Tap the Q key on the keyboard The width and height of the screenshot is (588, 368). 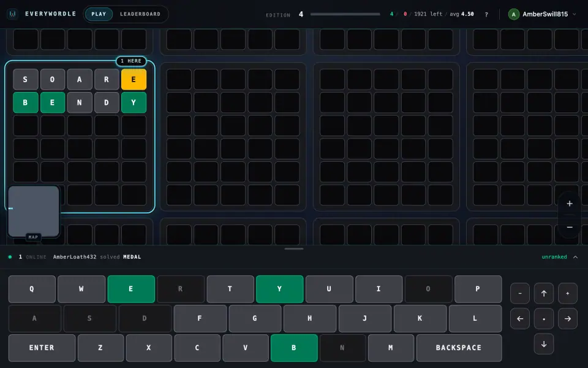point(32,289)
